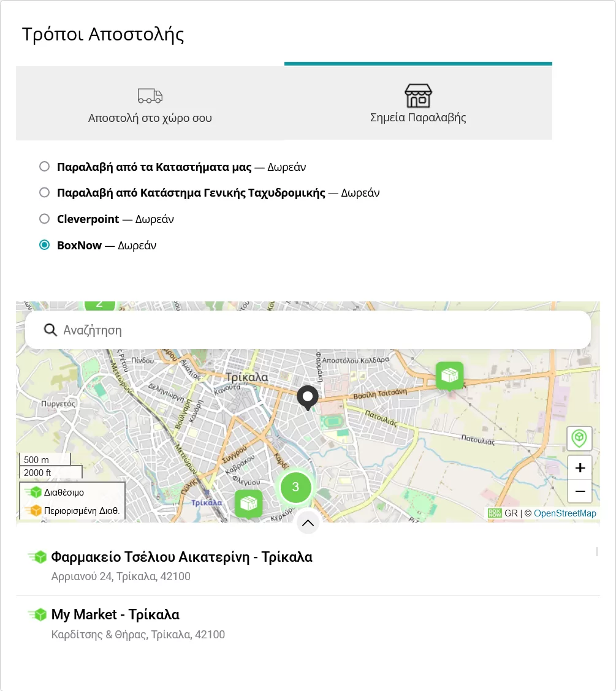The image size is (616, 691).
Task: Click the green cluster marker labeled 3
Action: click(x=295, y=487)
